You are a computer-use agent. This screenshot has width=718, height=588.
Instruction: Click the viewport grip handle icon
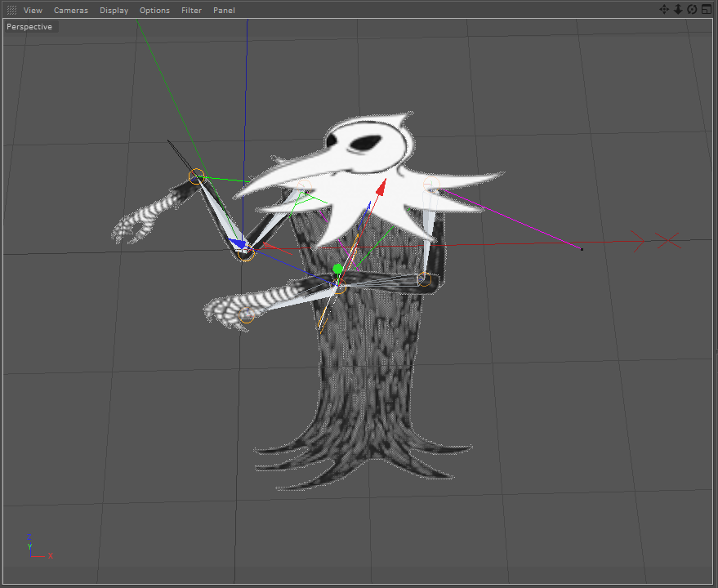pyautogui.click(x=12, y=10)
